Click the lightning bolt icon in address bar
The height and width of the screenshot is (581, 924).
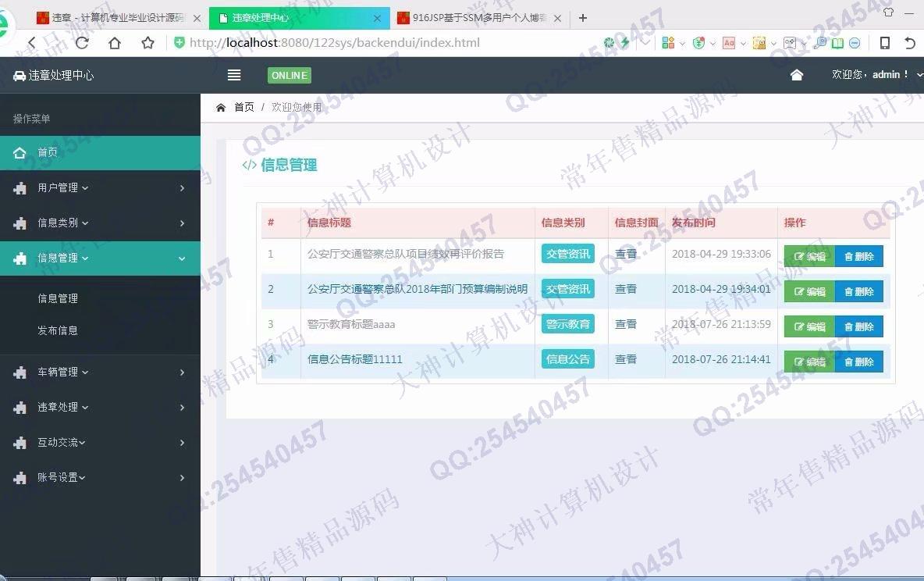pyautogui.click(x=624, y=42)
